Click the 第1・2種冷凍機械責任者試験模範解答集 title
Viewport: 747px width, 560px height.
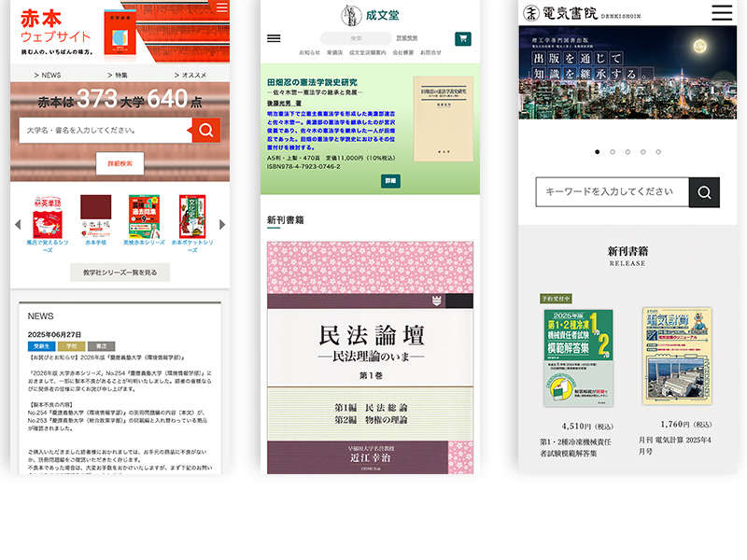click(x=575, y=448)
